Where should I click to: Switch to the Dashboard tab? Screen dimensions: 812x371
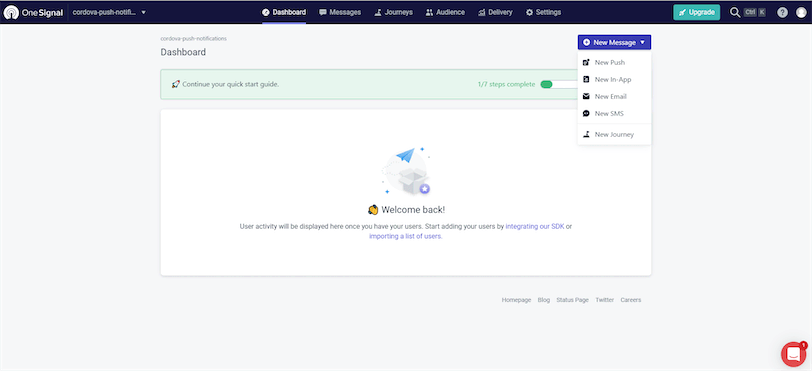pyautogui.click(x=284, y=12)
